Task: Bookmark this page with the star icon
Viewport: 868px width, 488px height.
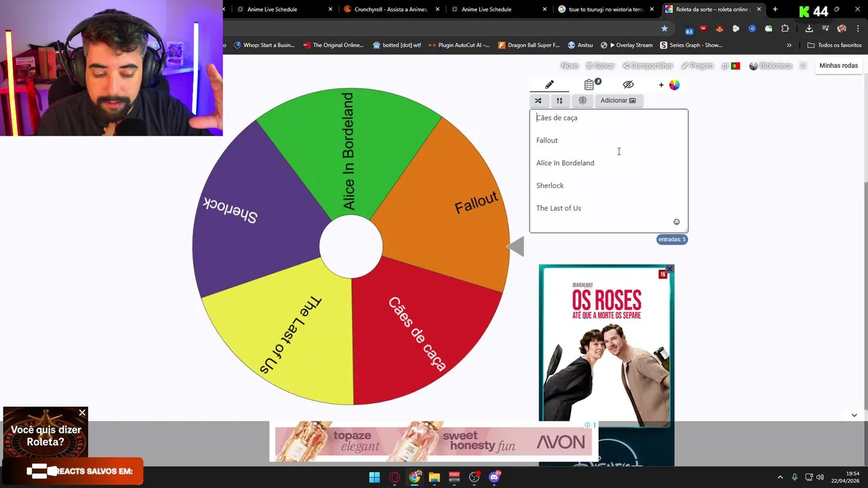Action: click(x=665, y=28)
